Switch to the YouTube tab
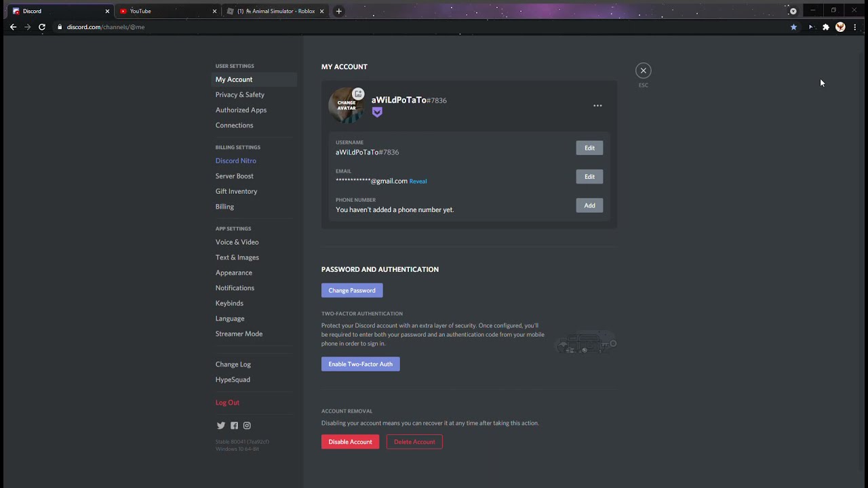The height and width of the screenshot is (488, 868). (168, 11)
